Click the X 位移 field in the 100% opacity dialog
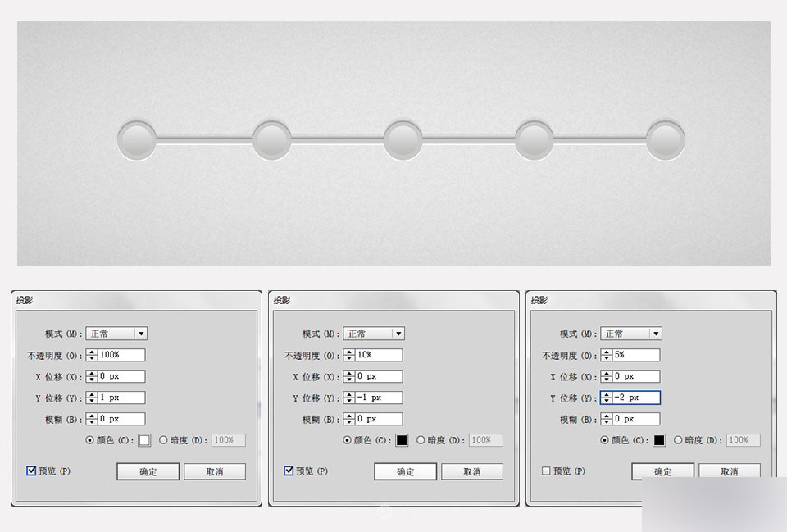 tap(121, 376)
